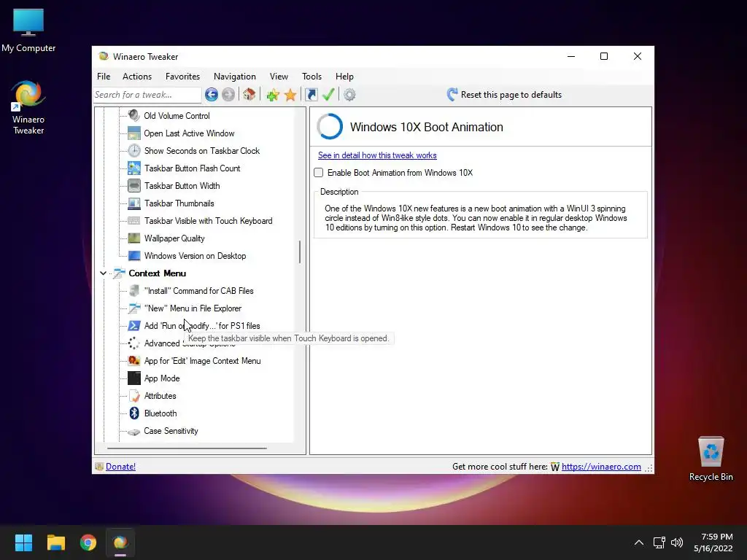Select Taskbar Visible with Touch Keyboard
Image resolution: width=747 pixels, height=560 pixels.
(208, 221)
